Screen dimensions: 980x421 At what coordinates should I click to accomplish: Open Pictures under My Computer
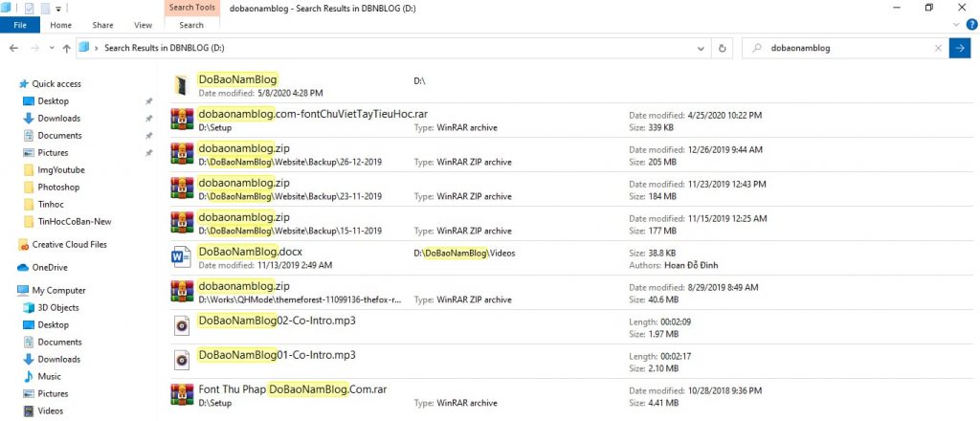pyautogui.click(x=53, y=393)
